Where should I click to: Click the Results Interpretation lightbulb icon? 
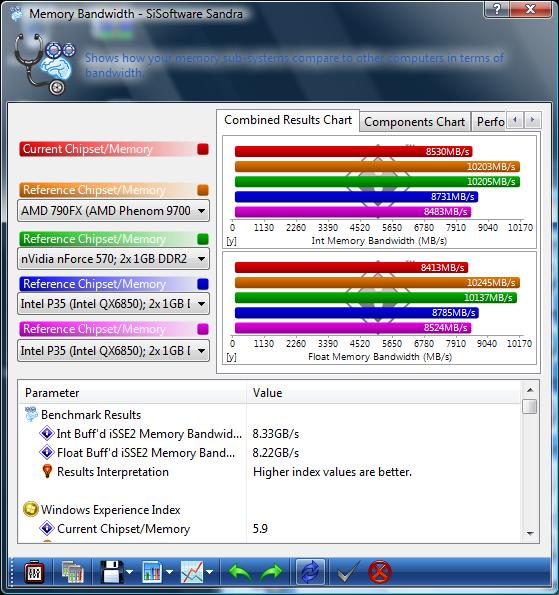(47, 471)
